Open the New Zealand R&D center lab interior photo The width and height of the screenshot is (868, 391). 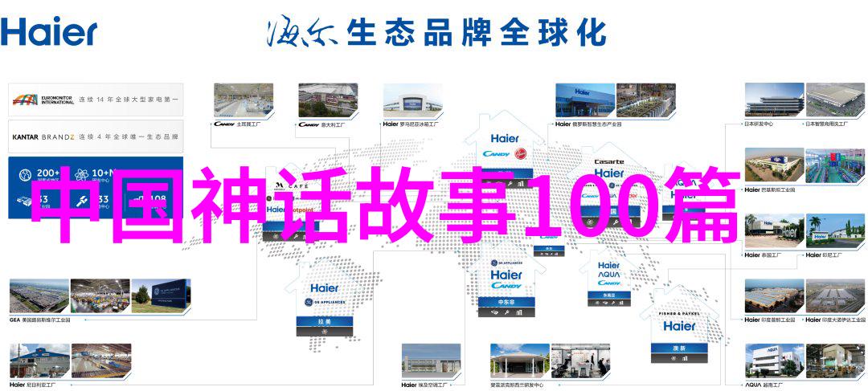coord(581,360)
